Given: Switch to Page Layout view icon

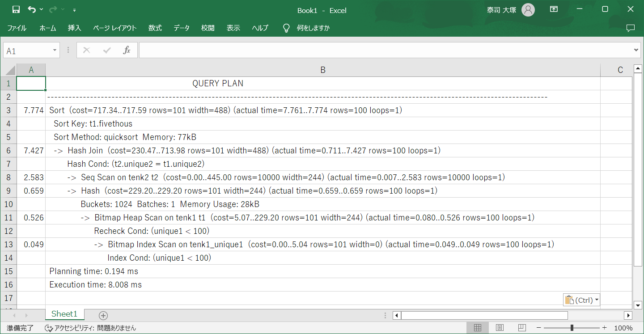Looking at the screenshot, I should coord(500,328).
